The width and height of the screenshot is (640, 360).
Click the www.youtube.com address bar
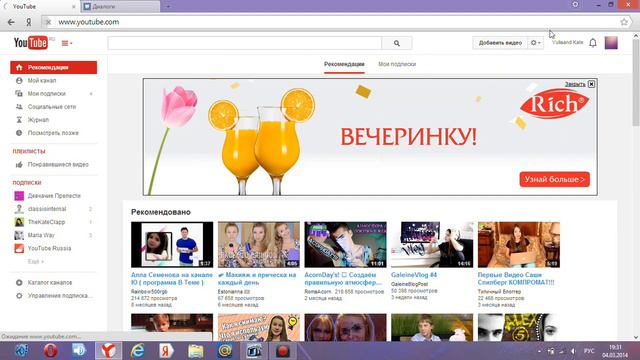(335, 22)
